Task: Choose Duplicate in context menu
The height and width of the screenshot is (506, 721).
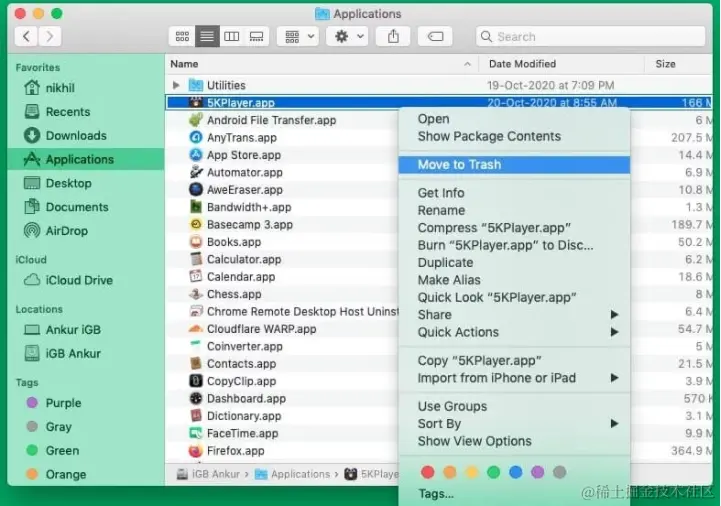Action: [514, 263]
